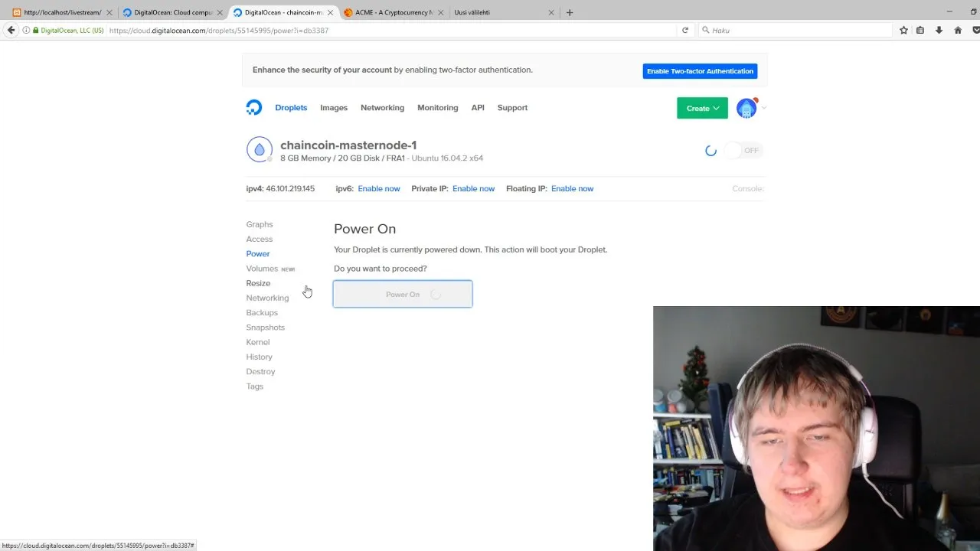Click Enable now link for Private IP
This screenshot has width=980, height=551.
(x=473, y=189)
